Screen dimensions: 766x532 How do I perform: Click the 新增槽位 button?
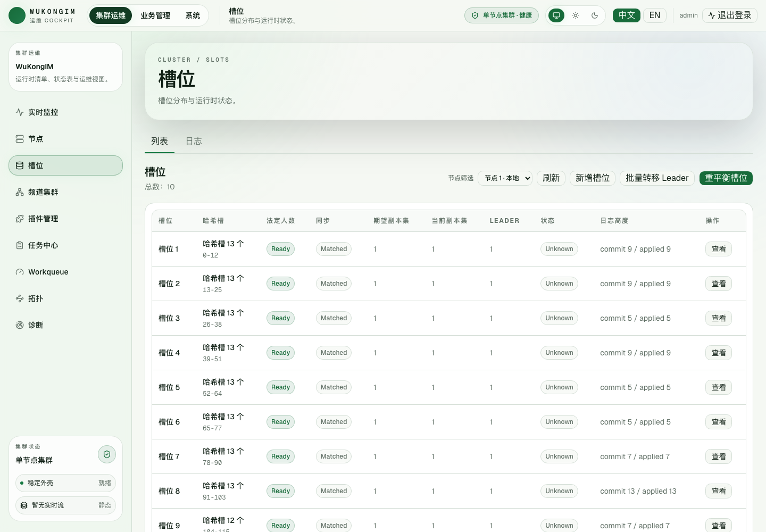[593, 178]
